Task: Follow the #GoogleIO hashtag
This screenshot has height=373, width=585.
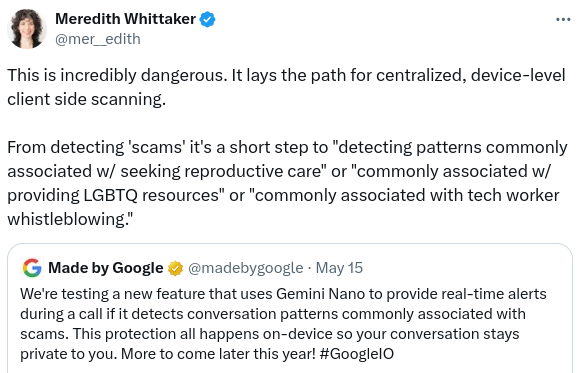Action: 357,354
